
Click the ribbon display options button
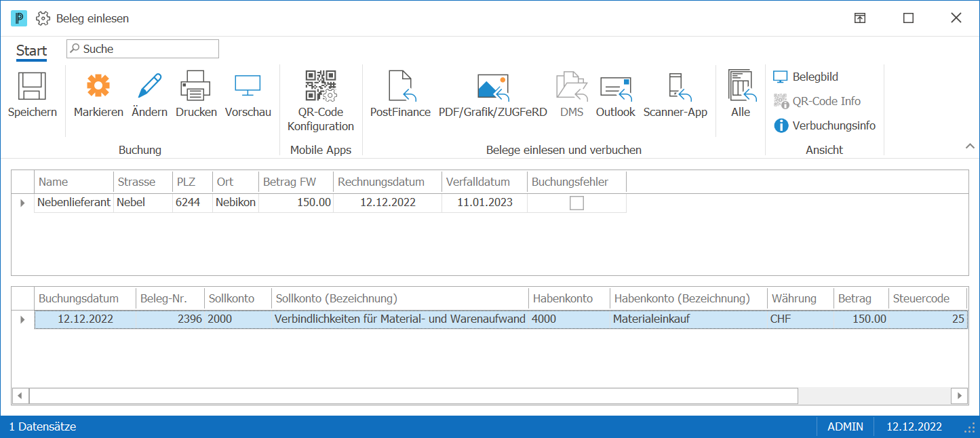tap(859, 18)
